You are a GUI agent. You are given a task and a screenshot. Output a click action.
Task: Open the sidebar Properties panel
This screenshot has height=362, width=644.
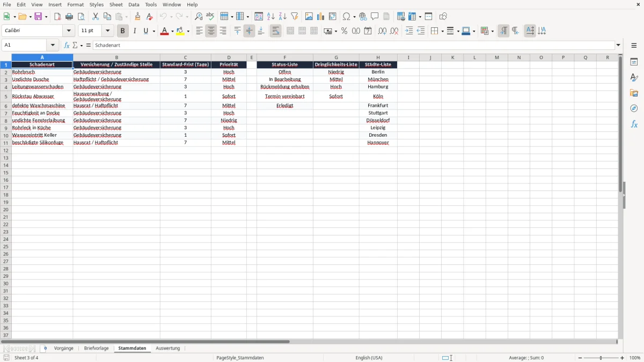(634, 62)
